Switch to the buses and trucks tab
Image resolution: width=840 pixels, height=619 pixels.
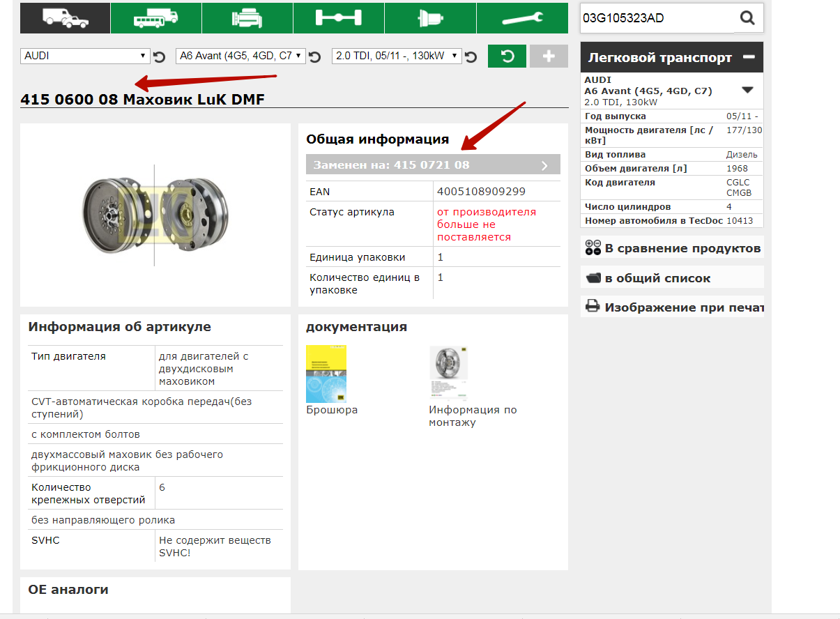156,17
